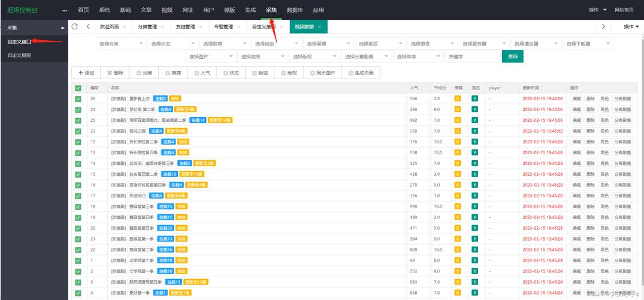Open the 网站首页 link in top bar

point(624,10)
